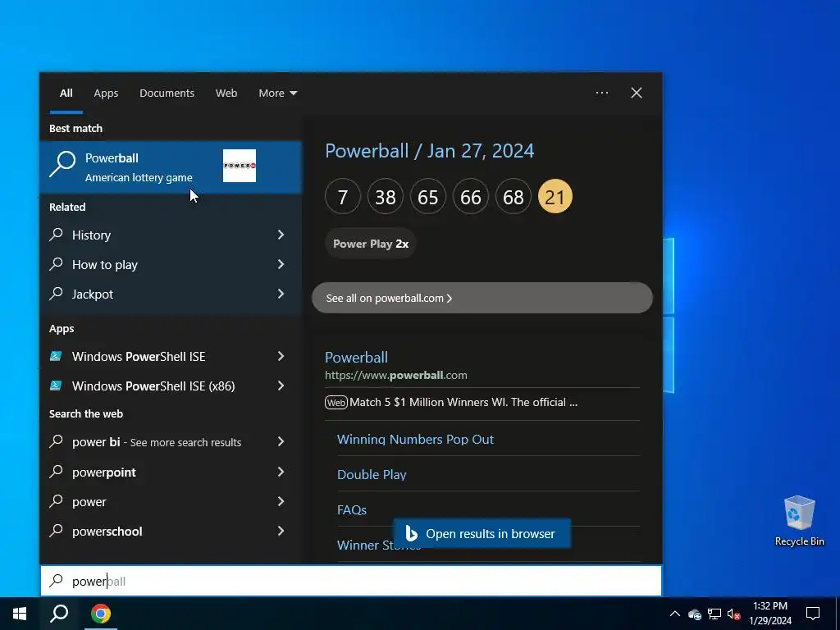Select Powerball best match result

point(171,167)
